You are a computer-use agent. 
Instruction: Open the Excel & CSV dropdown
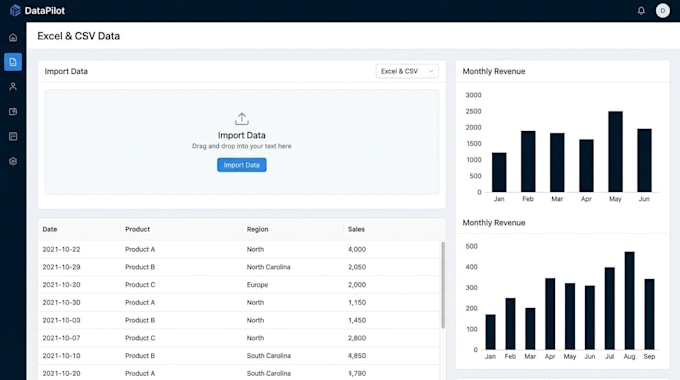(407, 71)
